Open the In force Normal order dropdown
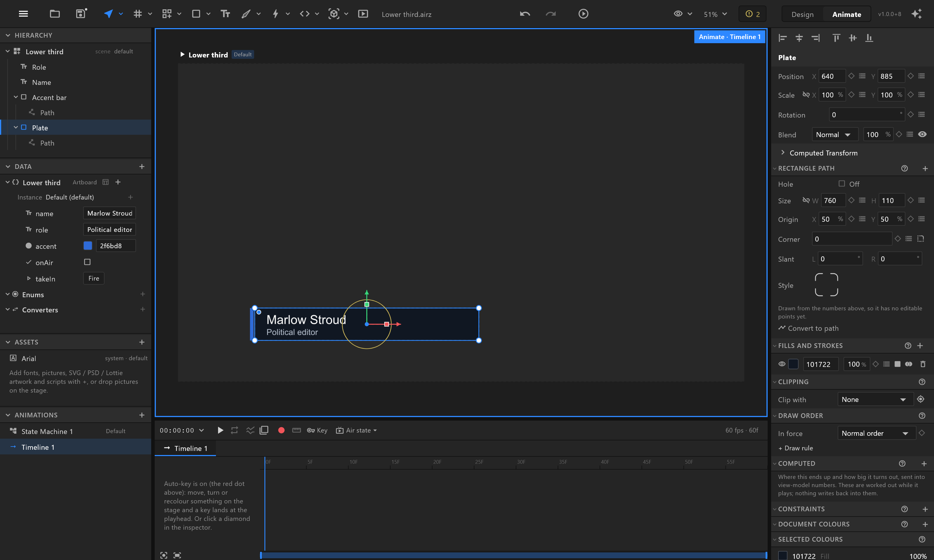Viewport: 934px width, 560px height. (x=876, y=433)
